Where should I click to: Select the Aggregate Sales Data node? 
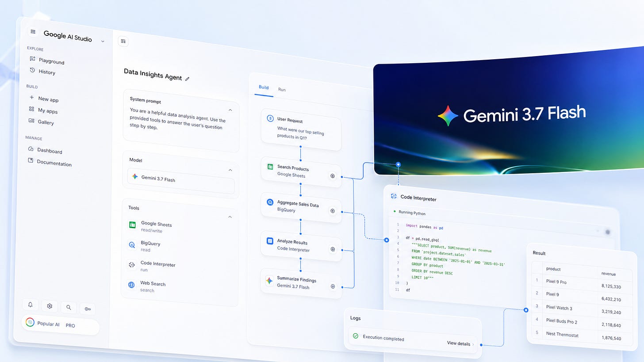point(301,206)
